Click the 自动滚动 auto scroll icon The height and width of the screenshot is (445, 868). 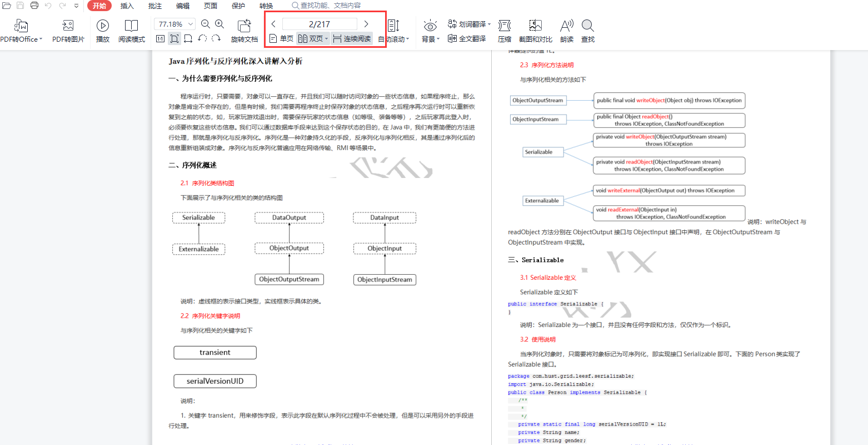393,26
